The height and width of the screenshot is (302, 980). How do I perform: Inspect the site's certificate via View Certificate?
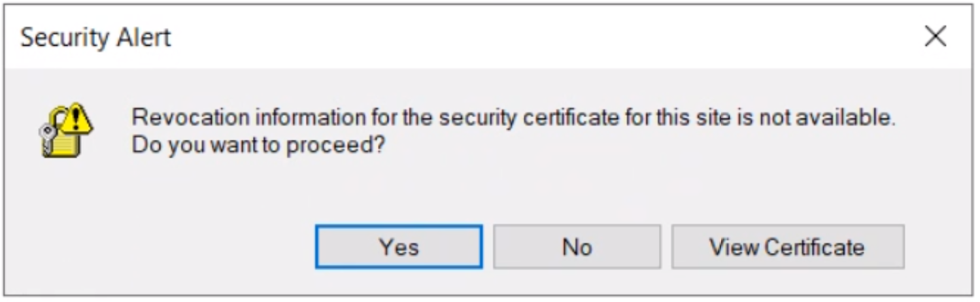pos(787,247)
